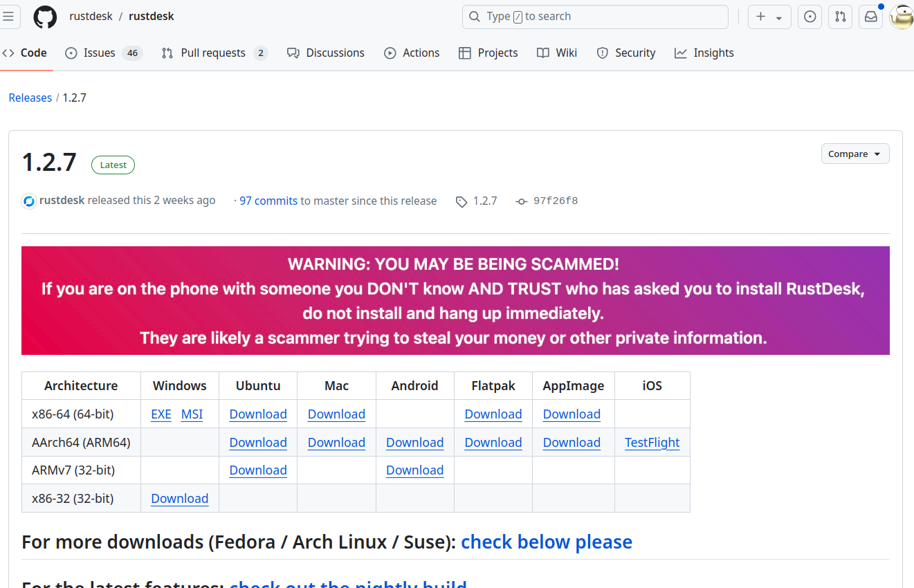Expand the create new dropdown caret
Screen dimensions: 914x588
pyautogui.click(x=779, y=17)
